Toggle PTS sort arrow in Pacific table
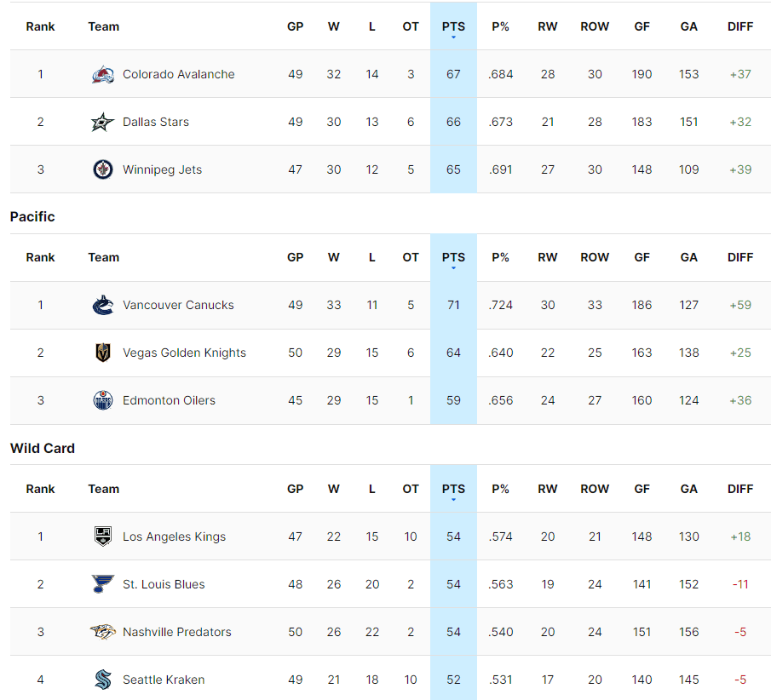 453,268
